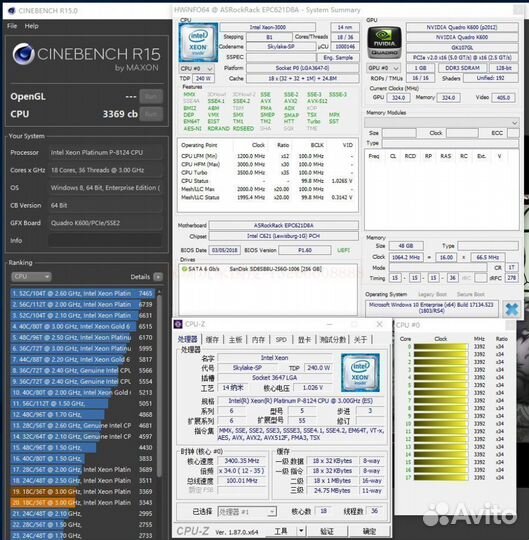Click the Microsoft Windows 10 Enterprise OS field
This screenshot has height=540, width=529.
[x=431, y=308]
